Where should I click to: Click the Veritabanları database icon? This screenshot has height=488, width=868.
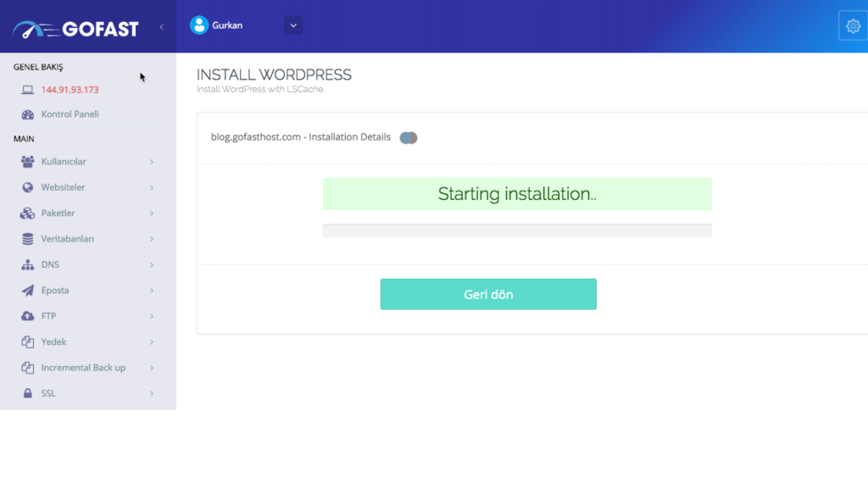click(x=27, y=239)
